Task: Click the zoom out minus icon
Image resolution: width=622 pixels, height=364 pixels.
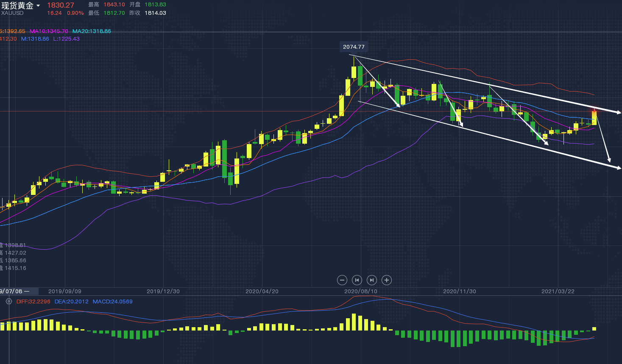Action: click(x=342, y=280)
